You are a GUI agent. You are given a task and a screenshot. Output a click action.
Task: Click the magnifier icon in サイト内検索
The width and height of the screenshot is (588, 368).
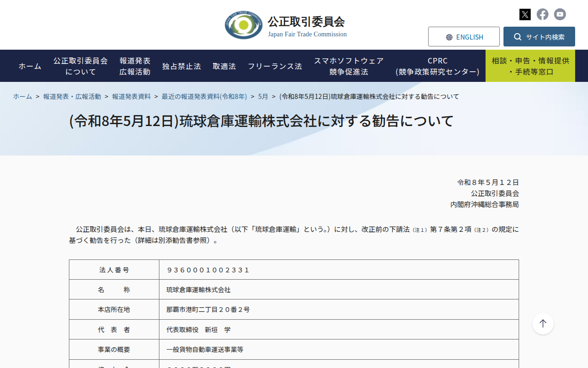pyautogui.click(x=518, y=37)
